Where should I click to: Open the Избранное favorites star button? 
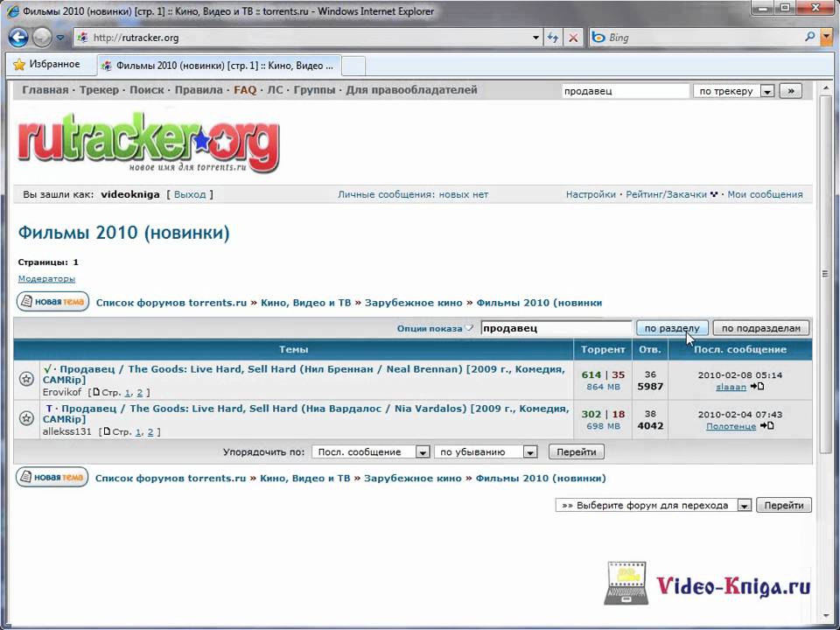click(x=46, y=64)
